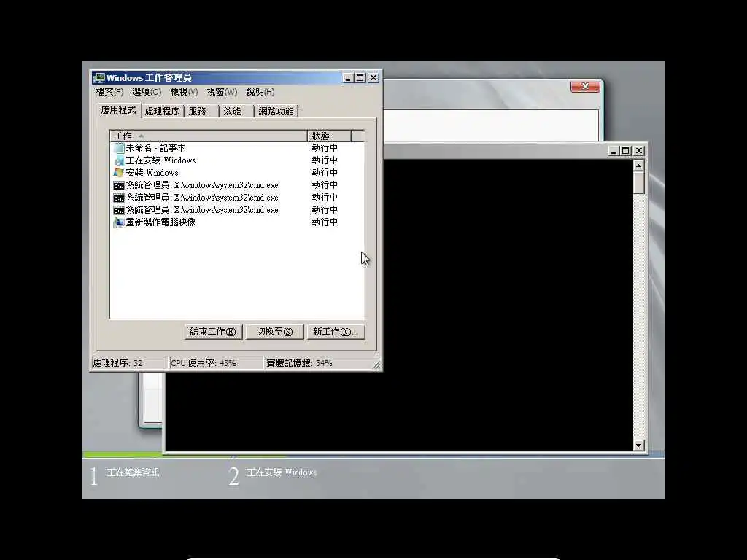Click the 新工作(N)... button

[336, 332]
